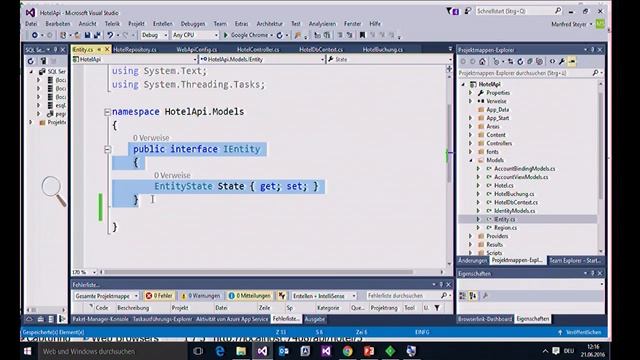Open the HotelApi project navigation dropdown
This screenshot has height=360, width=640.
tap(135, 60)
